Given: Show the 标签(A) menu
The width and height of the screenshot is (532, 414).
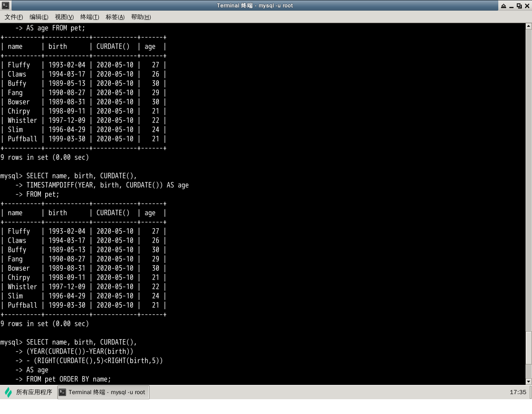Looking at the screenshot, I should [x=115, y=17].
